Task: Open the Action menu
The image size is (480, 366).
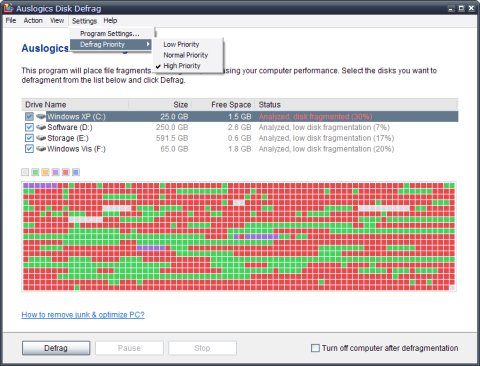Action: [x=33, y=21]
